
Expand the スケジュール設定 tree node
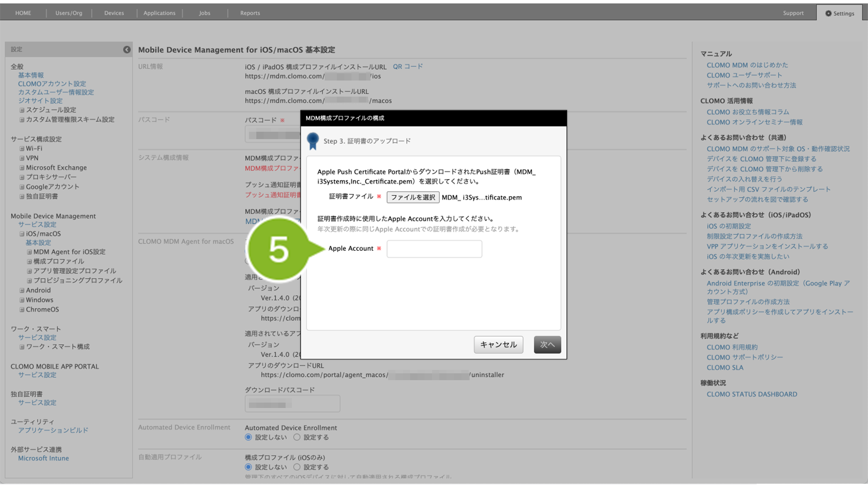(x=21, y=110)
